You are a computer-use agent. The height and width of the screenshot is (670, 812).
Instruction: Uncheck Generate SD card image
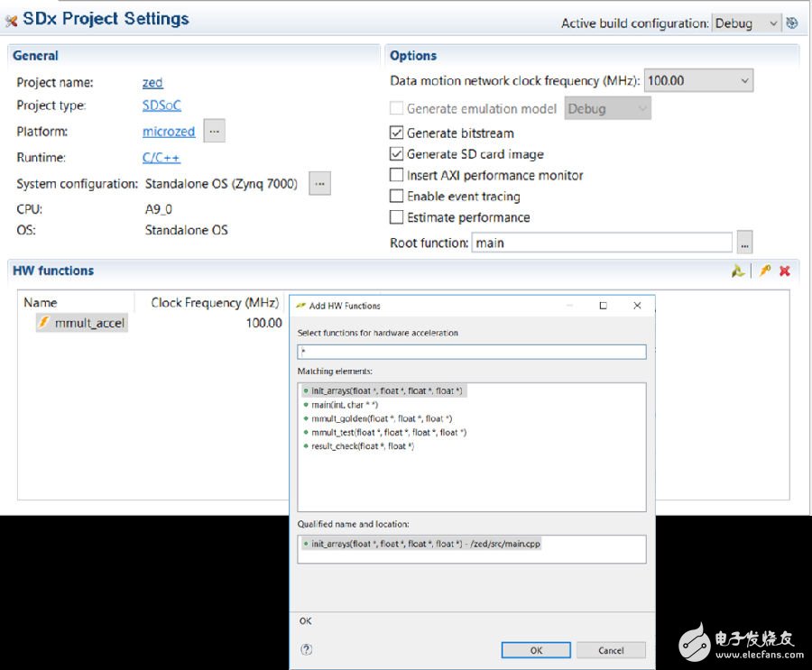pyautogui.click(x=396, y=154)
